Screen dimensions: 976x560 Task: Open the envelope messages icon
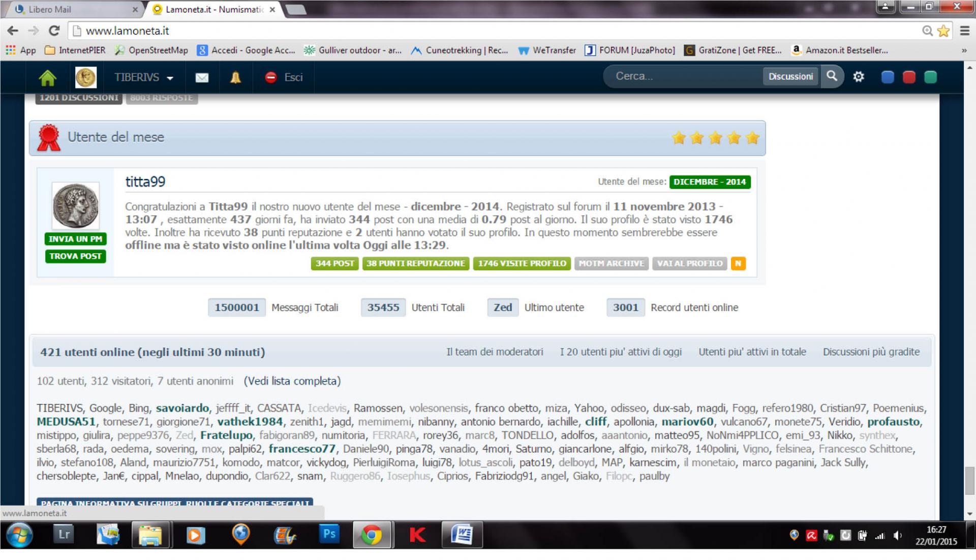[x=202, y=77]
